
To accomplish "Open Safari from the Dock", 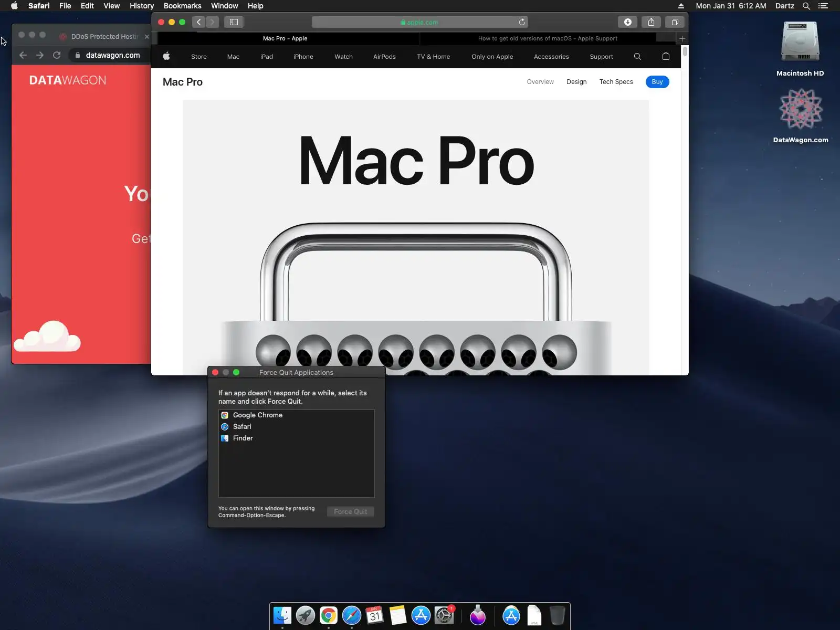I will pos(352,615).
